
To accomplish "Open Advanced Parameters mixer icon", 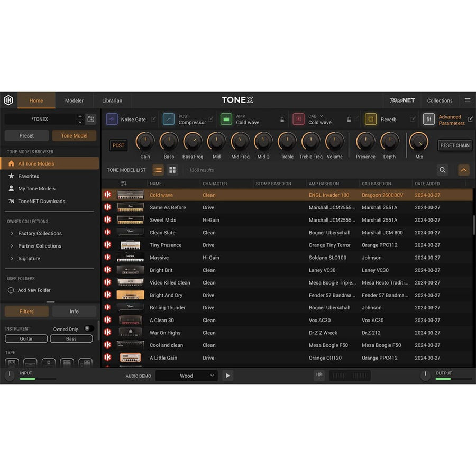I will tap(428, 120).
